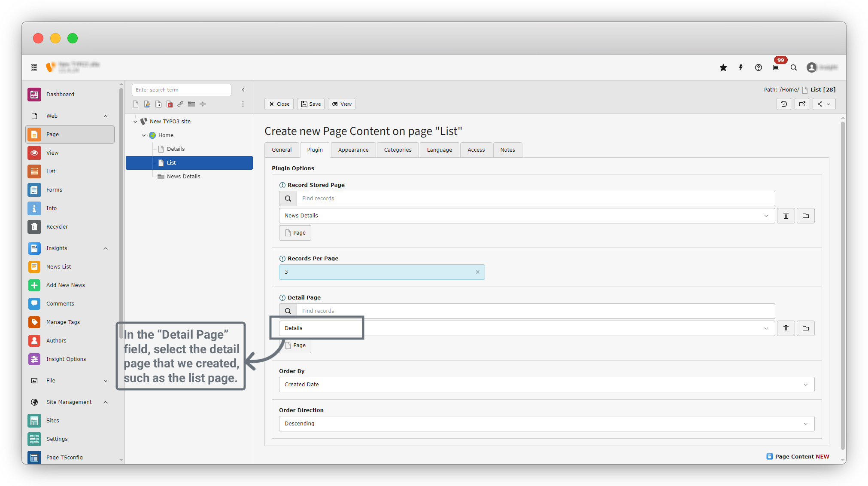Click the Save button
868x486 pixels.
pyautogui.click(x=311, y=104)
